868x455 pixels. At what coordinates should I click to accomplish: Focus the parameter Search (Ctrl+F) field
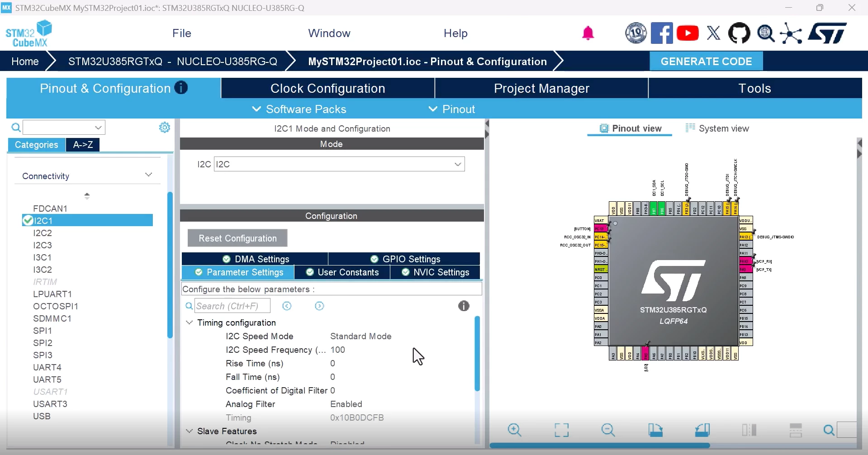[x=232, y=306]
